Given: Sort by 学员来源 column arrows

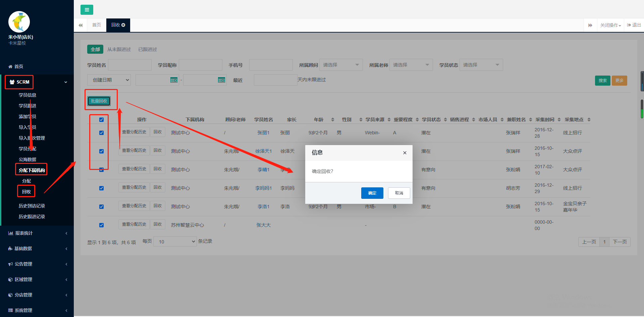Looking at the screenshot, I should (389, 120).
